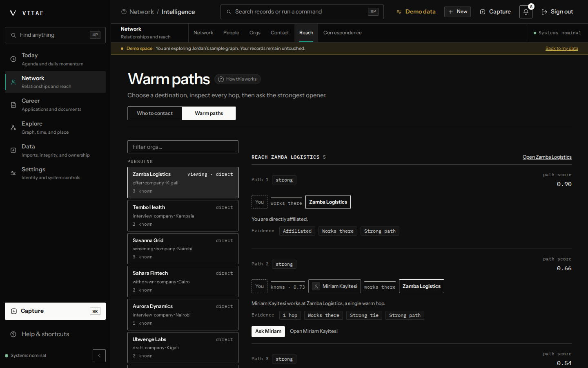588x368 pixels.
Task: Open Career document icon
Action: [x=13, y=105]
